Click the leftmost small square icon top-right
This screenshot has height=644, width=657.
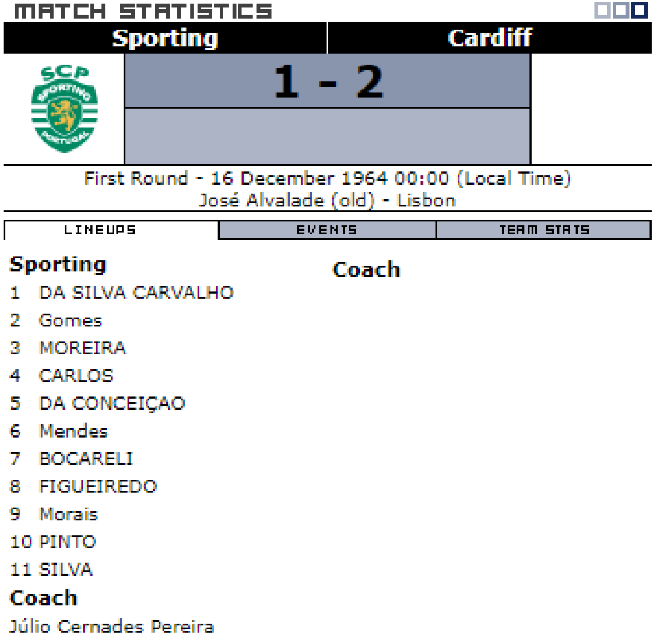point(602,10)
